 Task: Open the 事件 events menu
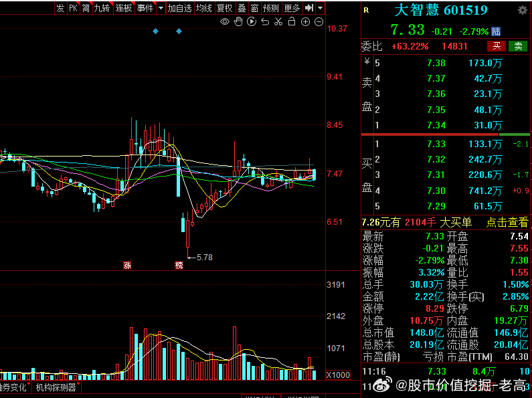click(145, 8)
